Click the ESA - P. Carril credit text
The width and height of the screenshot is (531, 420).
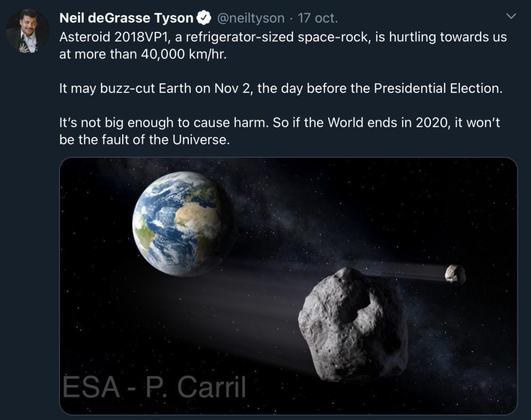tap(155, 387)
